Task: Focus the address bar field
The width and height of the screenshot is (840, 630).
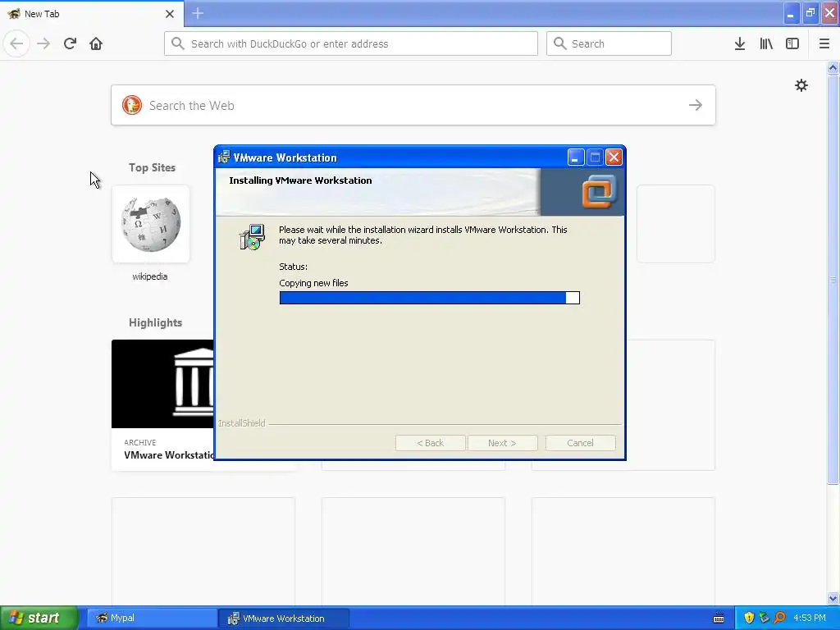Action: click(x=351, y=43)
